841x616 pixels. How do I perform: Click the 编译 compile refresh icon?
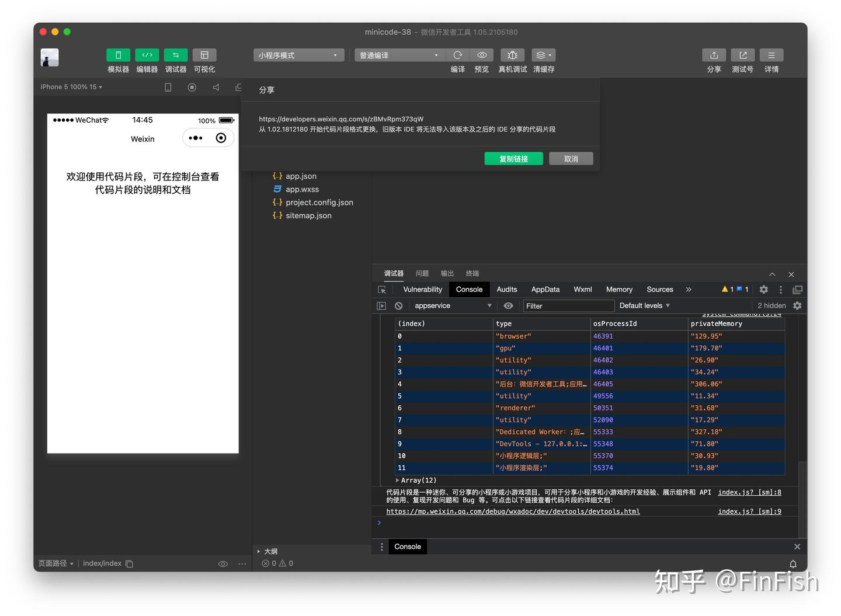point(458,55)
